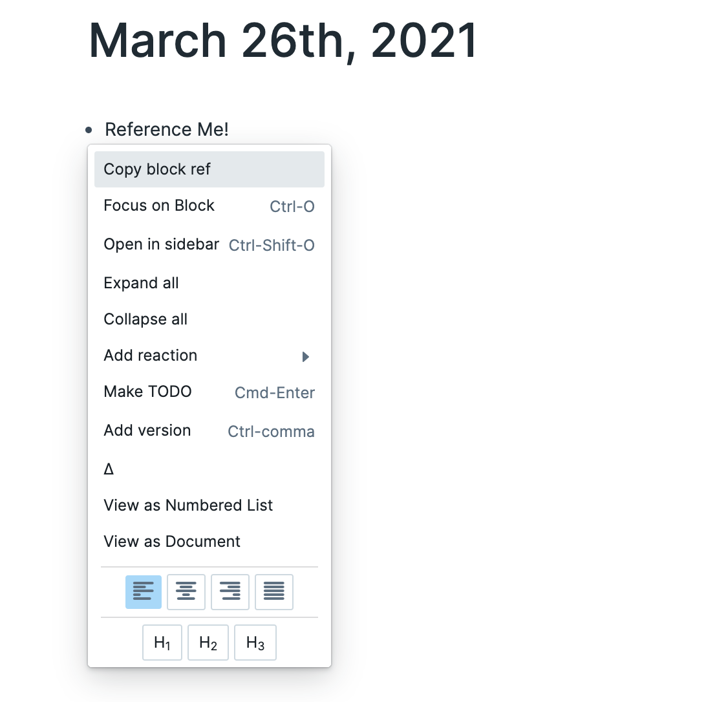Click the Δ delta menu entry
This screenshot has height=702, width=728.
[x=109, y=469]
